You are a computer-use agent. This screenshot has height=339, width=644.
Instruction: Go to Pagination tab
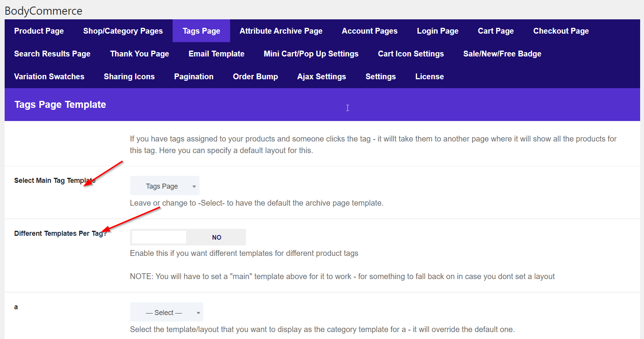tap(193, 77)
